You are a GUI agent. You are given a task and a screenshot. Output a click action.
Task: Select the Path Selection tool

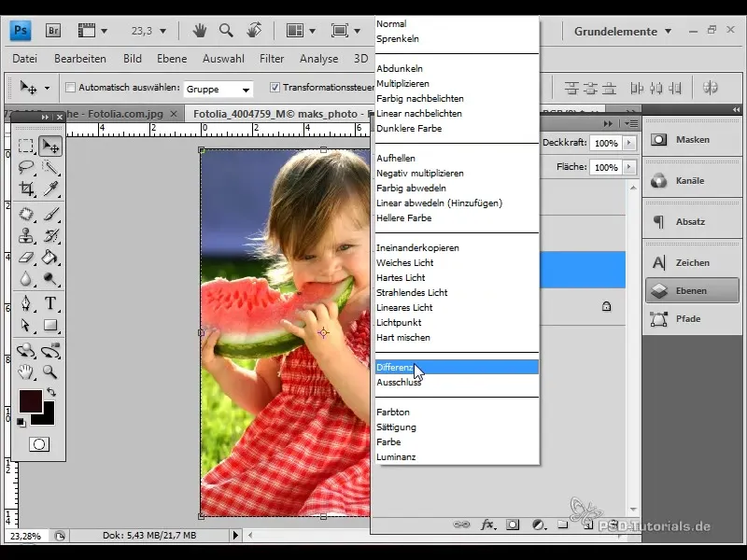pos(26,325)
